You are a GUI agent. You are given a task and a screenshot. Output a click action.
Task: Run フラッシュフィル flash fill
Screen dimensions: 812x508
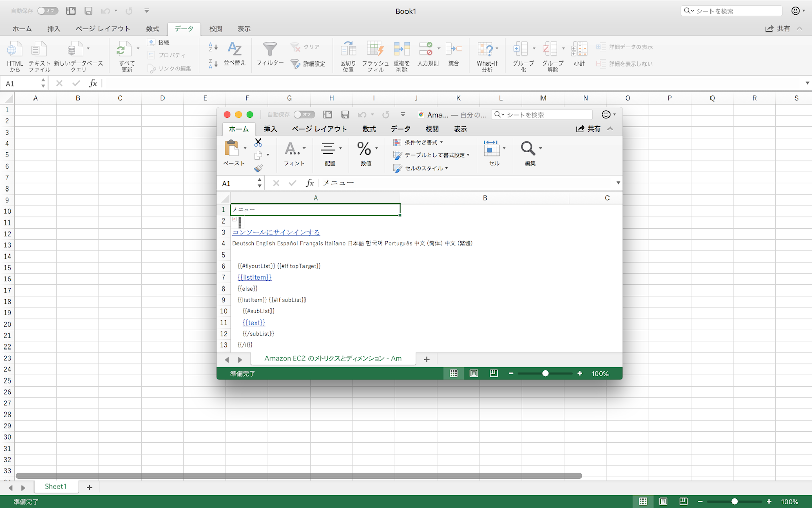click(x=375, y=49)
